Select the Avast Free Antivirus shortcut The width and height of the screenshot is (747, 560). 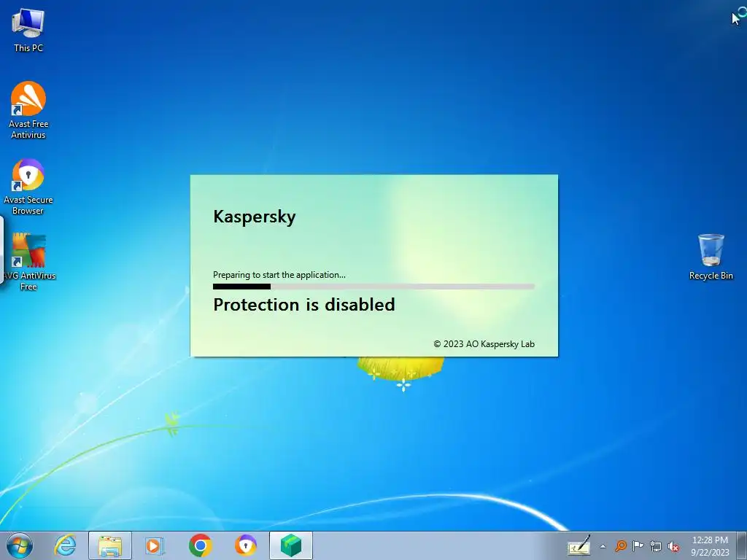28,109
